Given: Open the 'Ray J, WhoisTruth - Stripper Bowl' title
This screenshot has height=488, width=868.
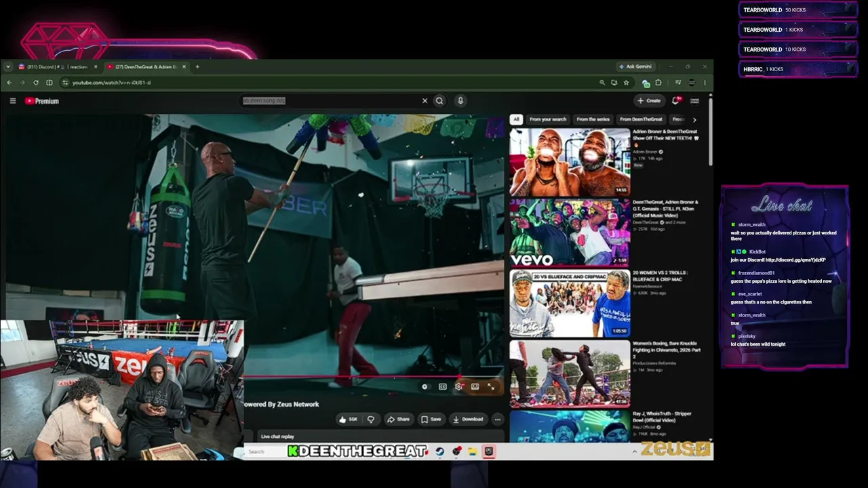Looking at the screenshot, I should coord(663,417).
